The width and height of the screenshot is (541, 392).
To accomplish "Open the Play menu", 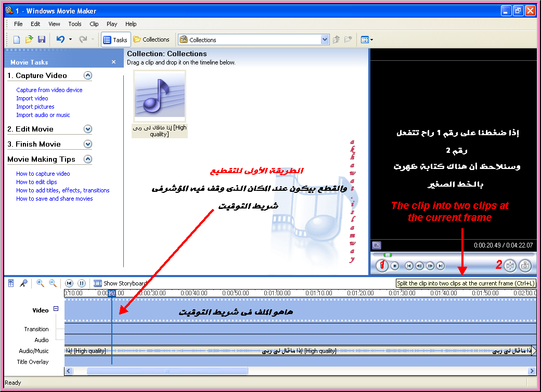I will 112,24.
